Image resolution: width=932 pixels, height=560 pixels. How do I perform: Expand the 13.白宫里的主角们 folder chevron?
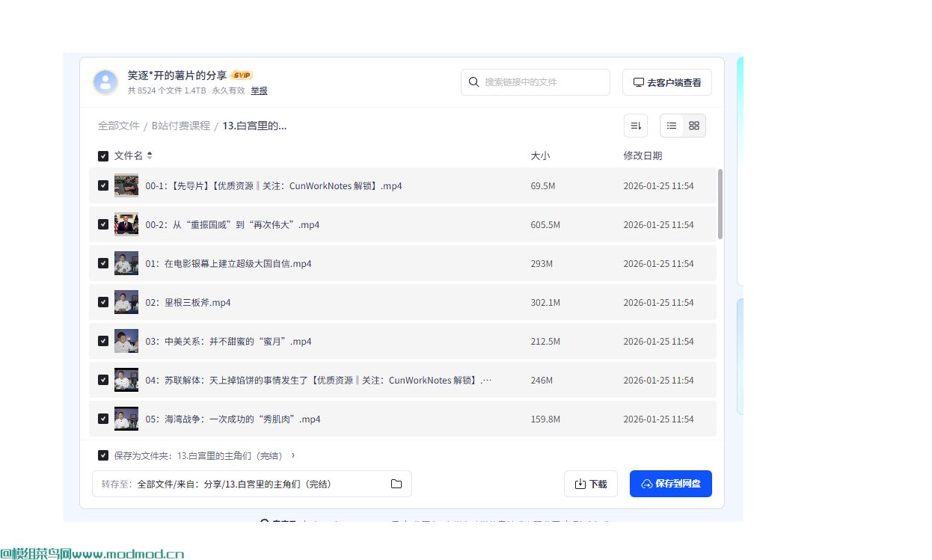point(292,455)
